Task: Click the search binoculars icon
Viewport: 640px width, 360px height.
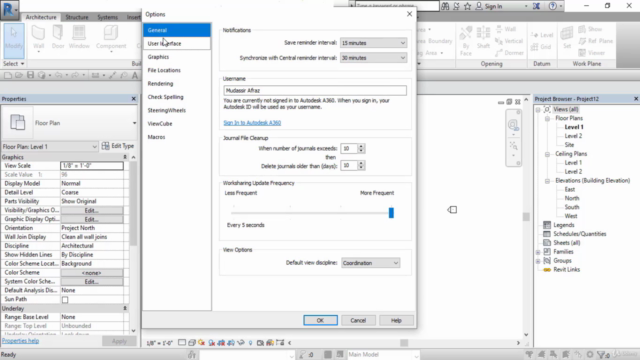Action: [x=445, y=6]
